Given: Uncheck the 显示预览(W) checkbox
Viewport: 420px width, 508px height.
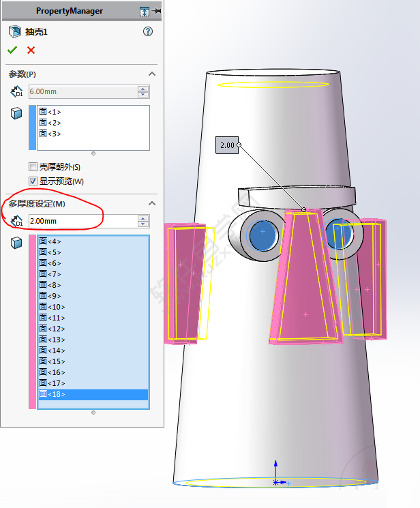Looking at the screenshot, I should point(33,181).
